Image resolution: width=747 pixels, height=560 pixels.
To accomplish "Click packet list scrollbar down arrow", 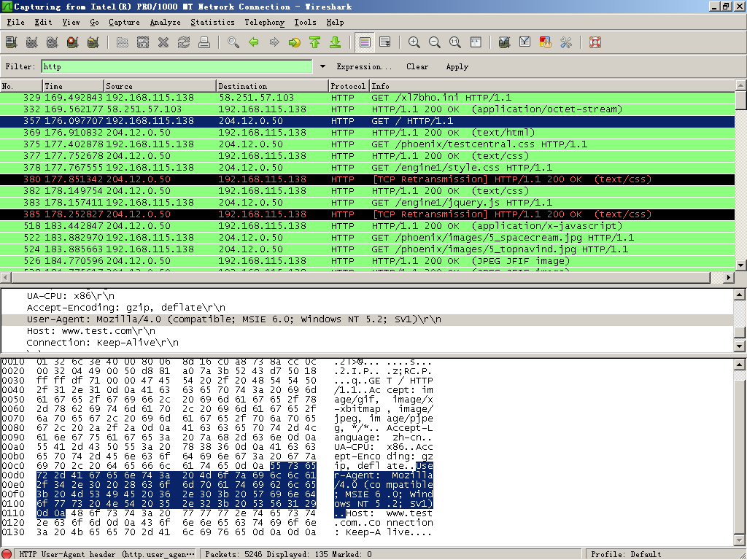I will 740,265.
